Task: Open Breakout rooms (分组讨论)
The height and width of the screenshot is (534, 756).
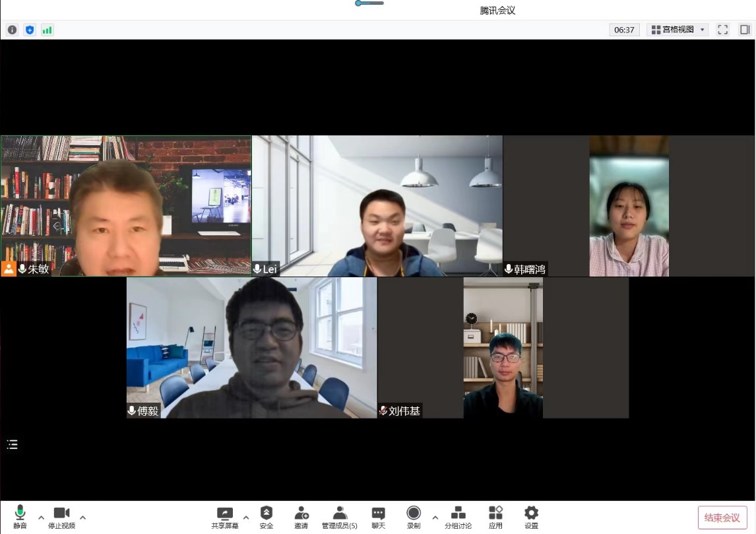Action: click(458, 517)
